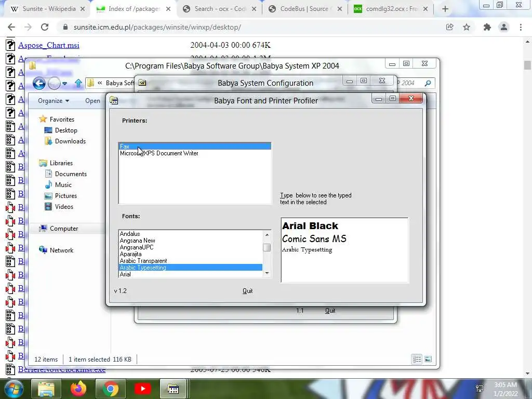The height and width of the screenshot is (399, 532).
Task: Open Chrome from taskbar
Action: pyautogui.click(x=110, y=389)
